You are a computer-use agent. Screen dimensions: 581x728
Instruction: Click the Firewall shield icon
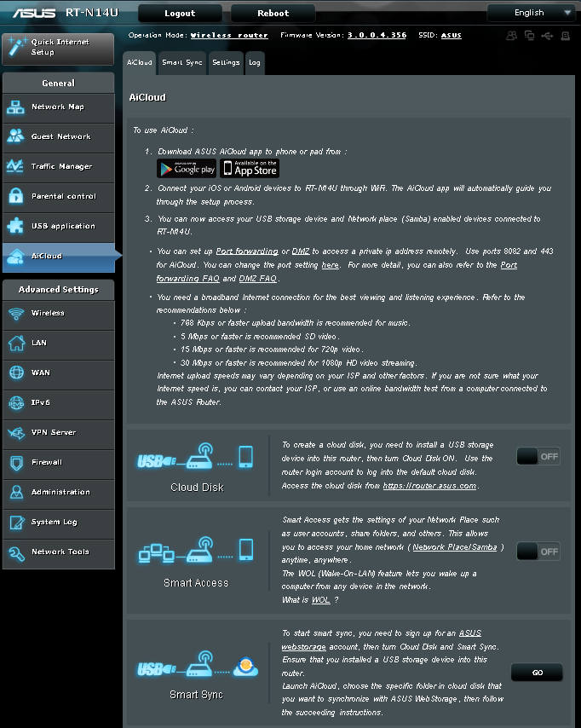[x=16, y=462]
